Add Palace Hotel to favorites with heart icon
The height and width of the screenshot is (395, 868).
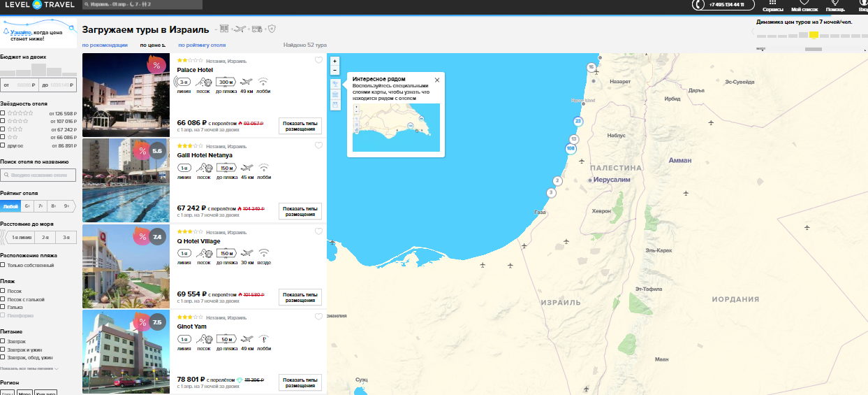[x=318, y=61]
